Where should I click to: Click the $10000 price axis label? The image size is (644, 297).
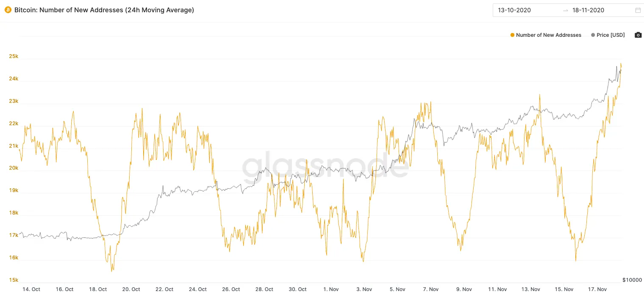[x=632, y=280]
